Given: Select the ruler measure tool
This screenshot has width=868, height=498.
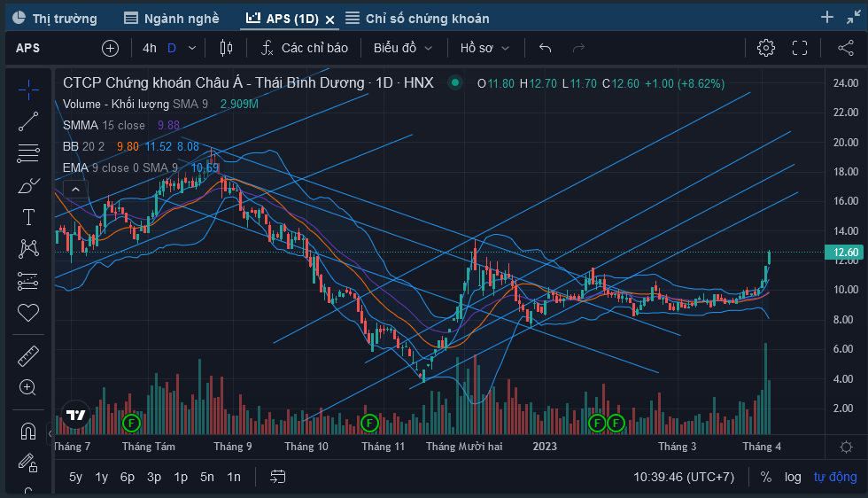Looking at the screenshot, I should (x=28, y=356).
